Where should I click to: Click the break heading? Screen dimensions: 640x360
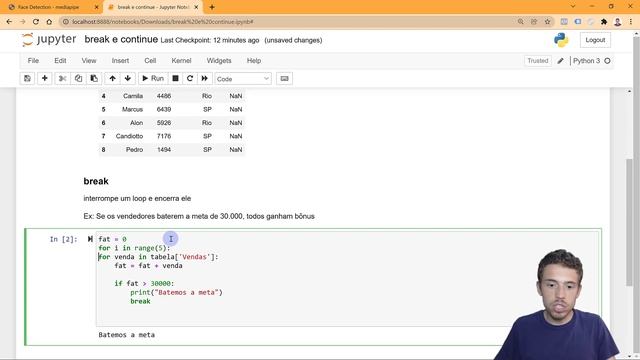pos(96,181)
